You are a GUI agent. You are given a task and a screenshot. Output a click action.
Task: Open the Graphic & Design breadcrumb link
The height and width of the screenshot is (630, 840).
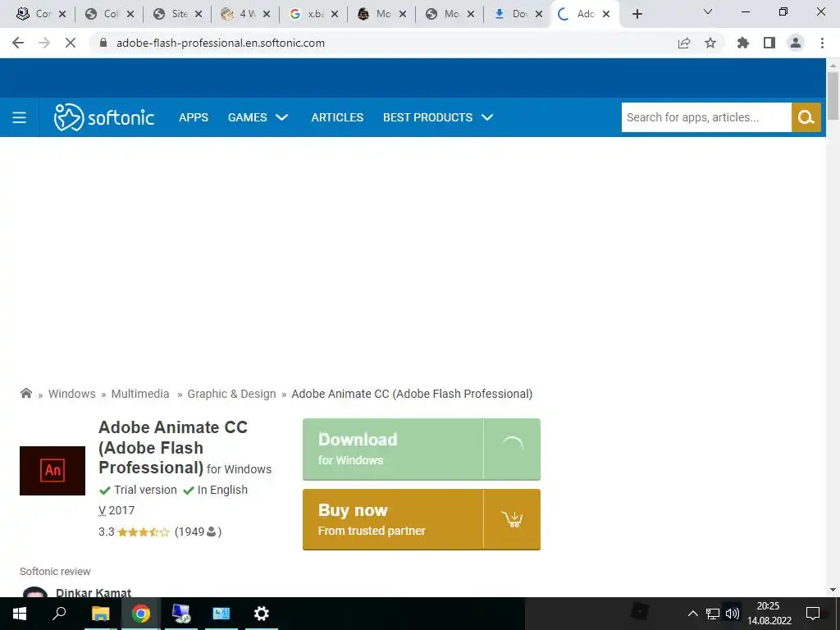(231, 394)
